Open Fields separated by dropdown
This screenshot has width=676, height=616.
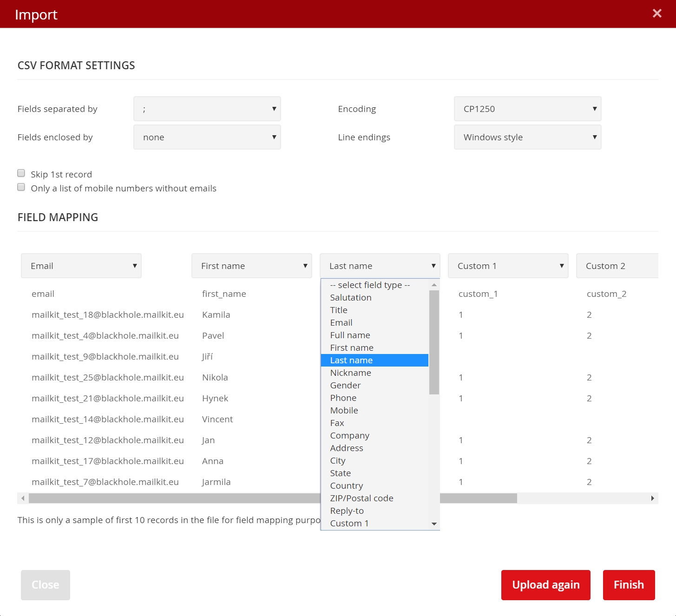coord(207,109)
